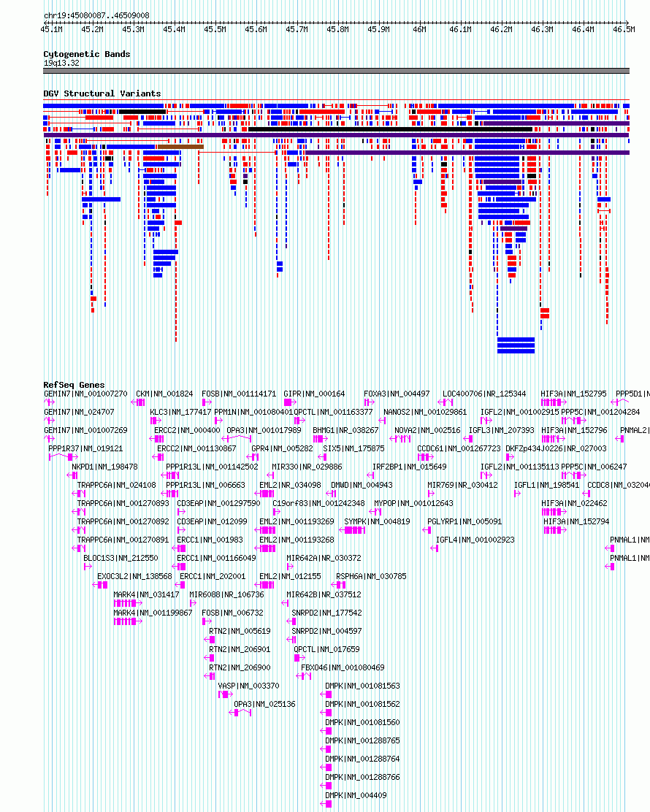Select IGFL1|NM_198541 gene label

546,485
